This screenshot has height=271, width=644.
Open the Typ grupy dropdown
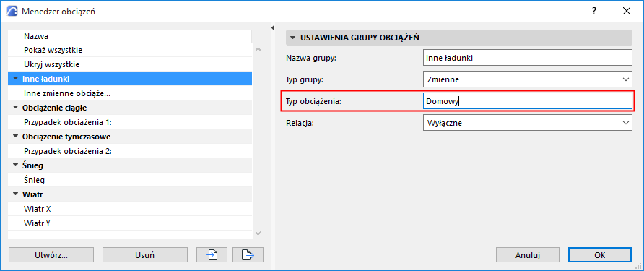pos(527,79)
